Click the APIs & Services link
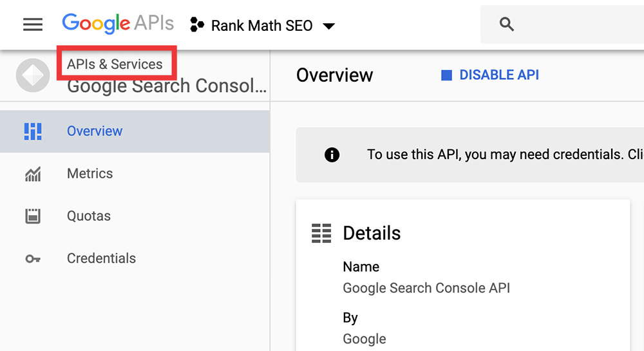Image resolution: width=644 pixels, height=351 pixels. pyautogui.click(x=115, y=64)
